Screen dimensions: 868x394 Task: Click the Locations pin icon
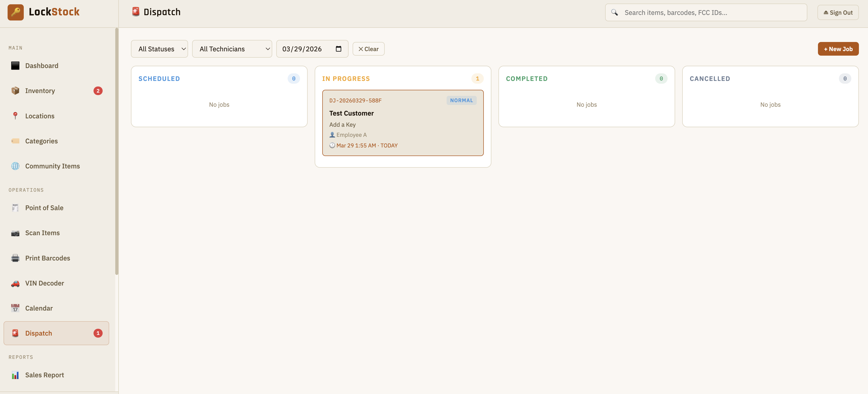(15, 116)
